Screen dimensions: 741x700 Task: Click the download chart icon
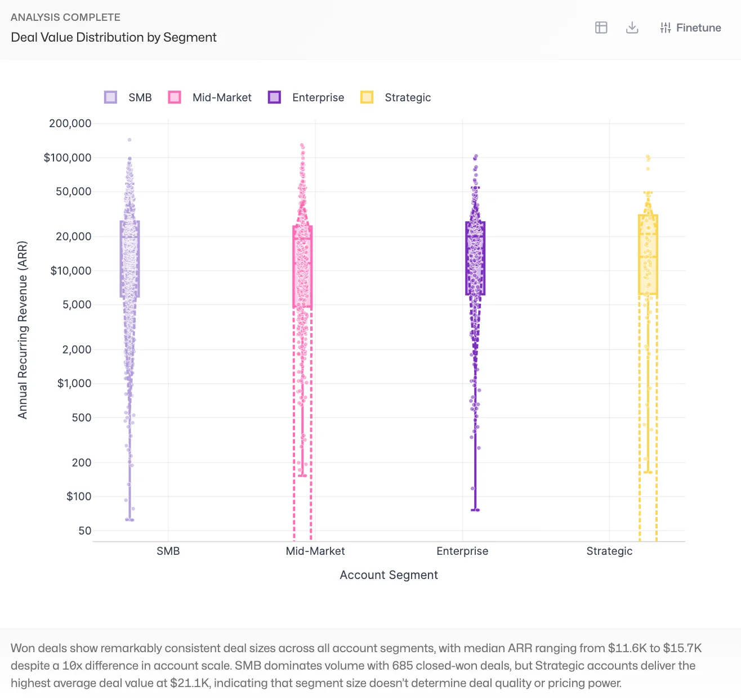(x=632, y=28)
